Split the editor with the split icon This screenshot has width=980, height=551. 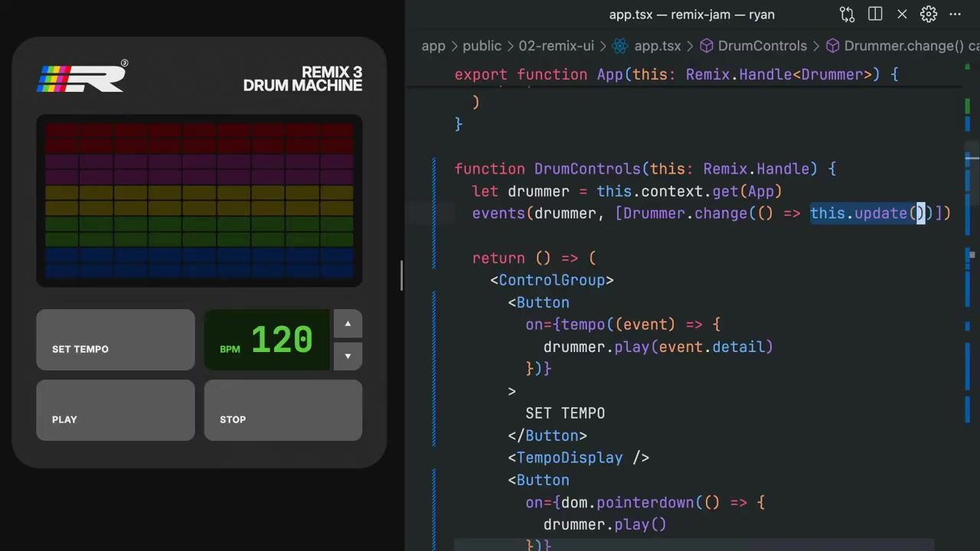click(875, 15)
